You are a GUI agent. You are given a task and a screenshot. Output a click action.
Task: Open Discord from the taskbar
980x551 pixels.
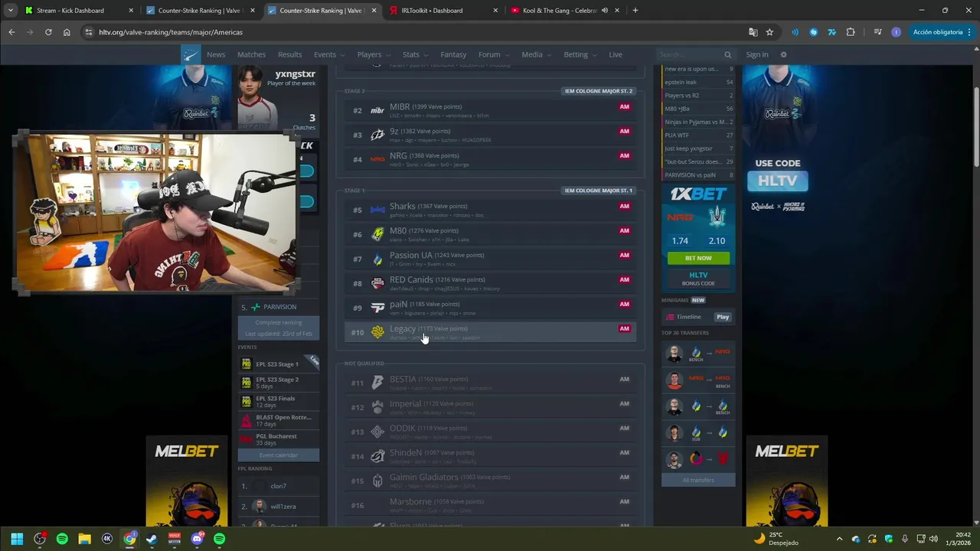tap(198, 539)
